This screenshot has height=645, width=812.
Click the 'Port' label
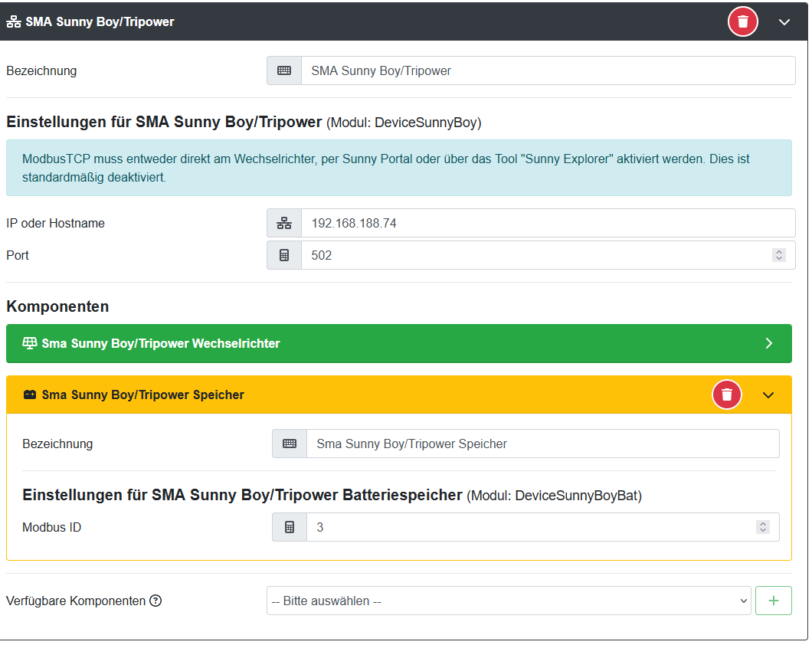(18, 255)
